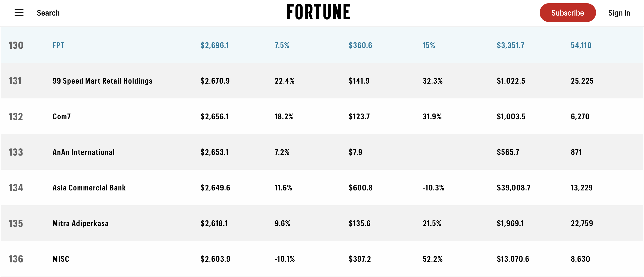Open Asia Commercial Bank entry
Screen dimensions: 644x277
89,188
